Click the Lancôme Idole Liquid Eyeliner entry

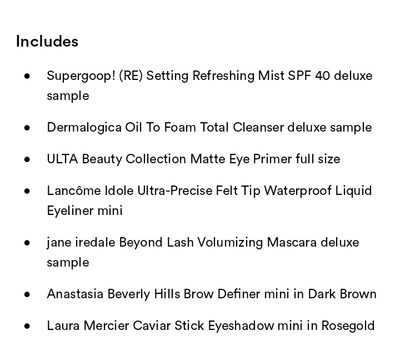(x=209, y=201)
